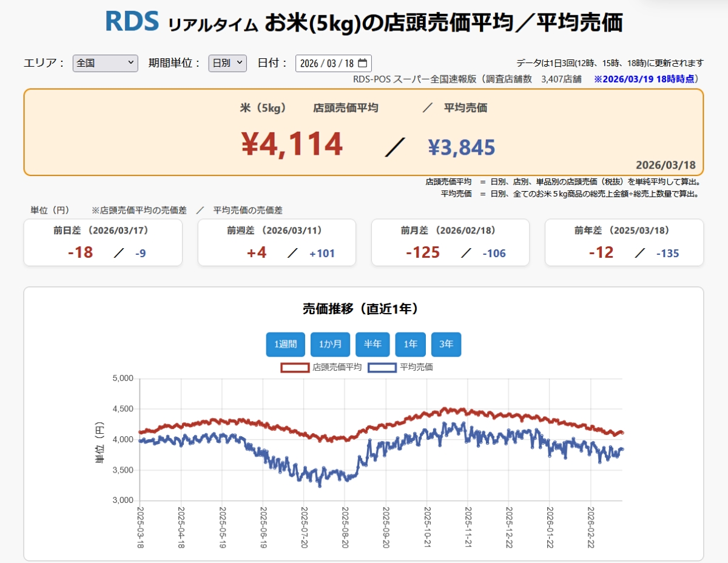Click the RDS logo in the header
This screenshot has height=563, width=728.
[132, 21]
